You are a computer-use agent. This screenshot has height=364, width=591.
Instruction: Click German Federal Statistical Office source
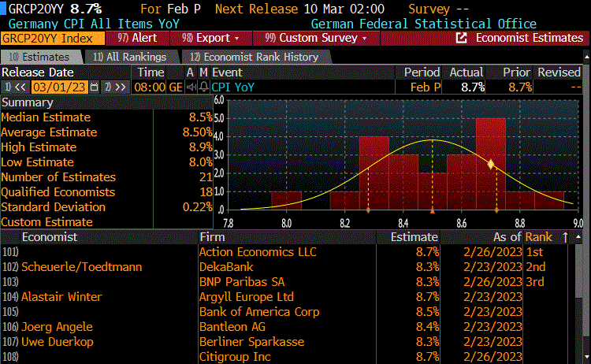(x=424, y=24)
